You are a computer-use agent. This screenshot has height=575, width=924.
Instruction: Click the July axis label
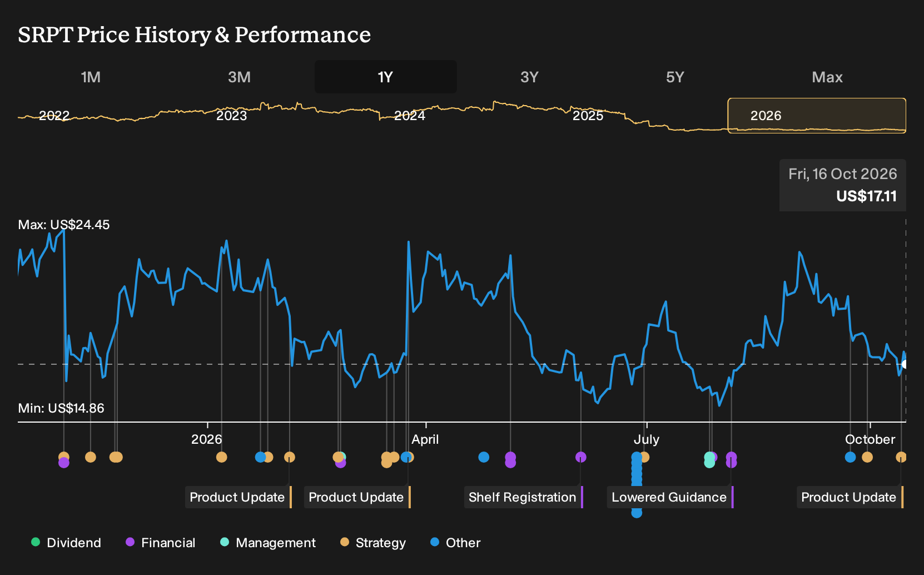pyautogui.click(x=647, y=439)
